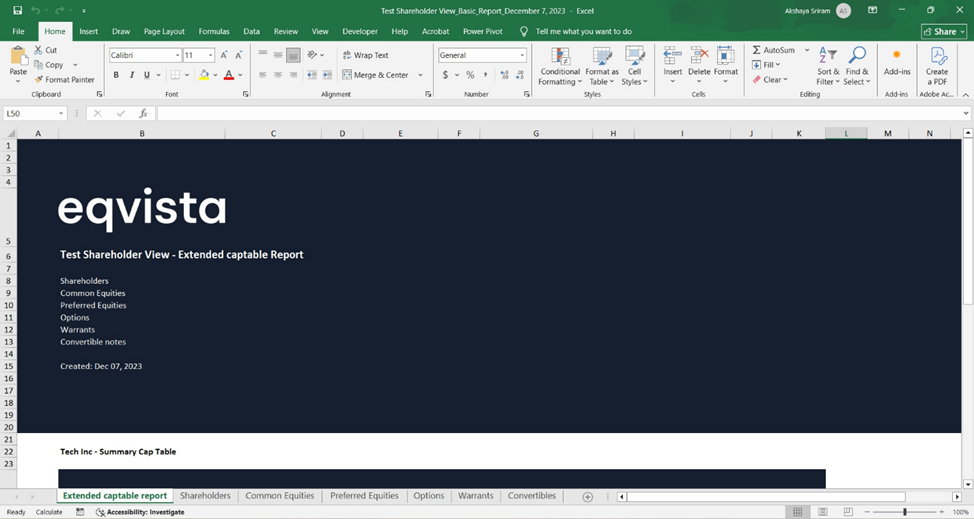This screenshot has height=519, width=974.
Task: Click the Borders icon
Action: point(175,74)
